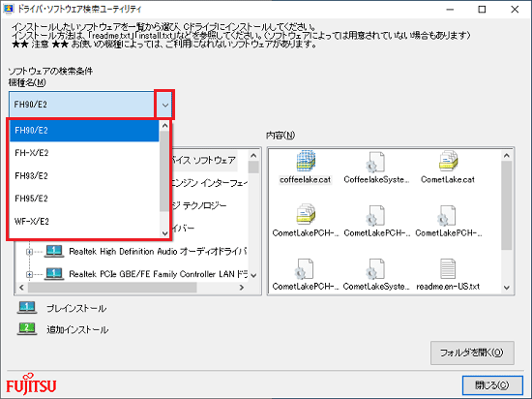The height and width of the screenshot is (399, 532).
Task: Click software tree scroll-left arrow
Action: coord(21,288)
